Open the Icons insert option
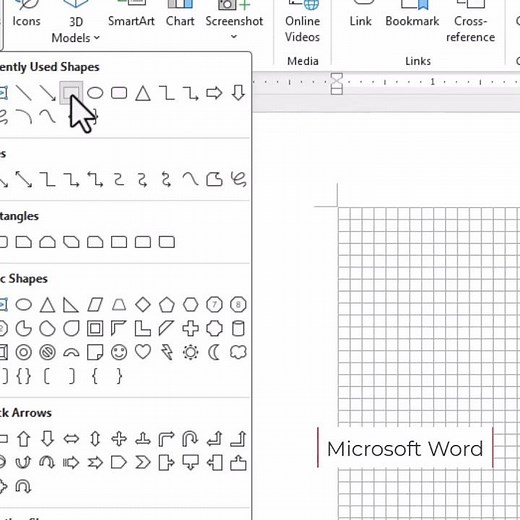520x520 pixels. tap(26, 15)
